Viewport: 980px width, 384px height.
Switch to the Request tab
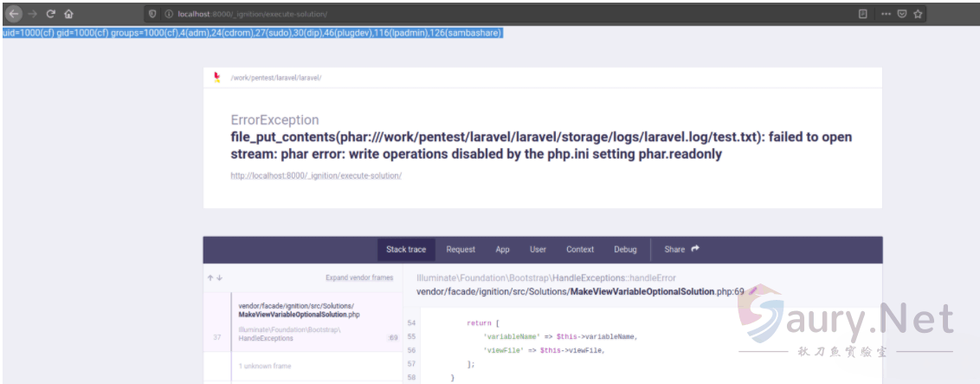click(x=461, y=250)
